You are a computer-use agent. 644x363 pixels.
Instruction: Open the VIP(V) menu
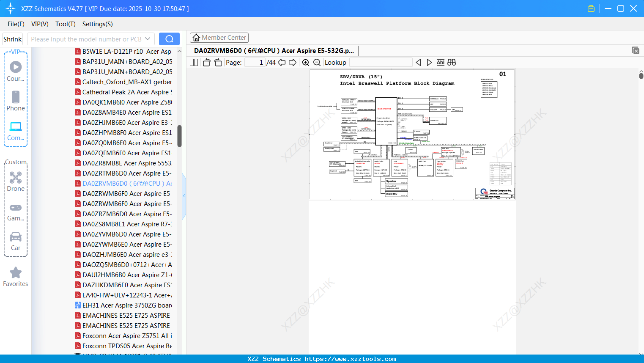(40, 24)
